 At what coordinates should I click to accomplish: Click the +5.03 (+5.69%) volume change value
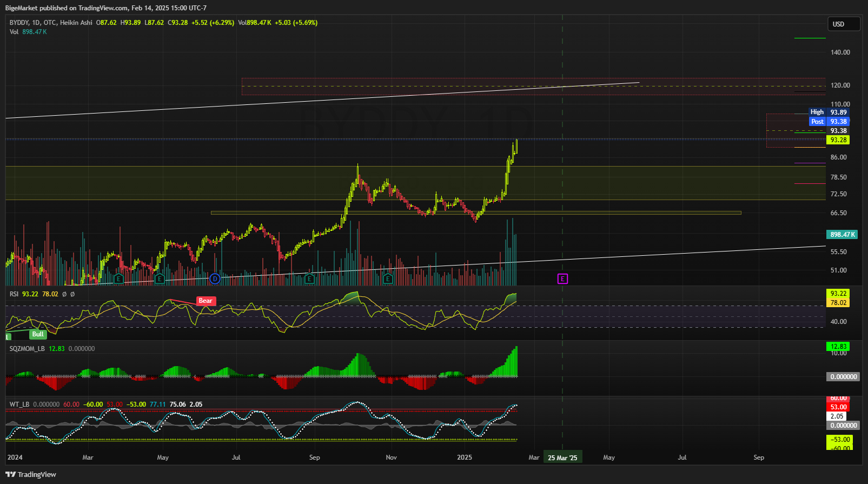tap(296, 23)
